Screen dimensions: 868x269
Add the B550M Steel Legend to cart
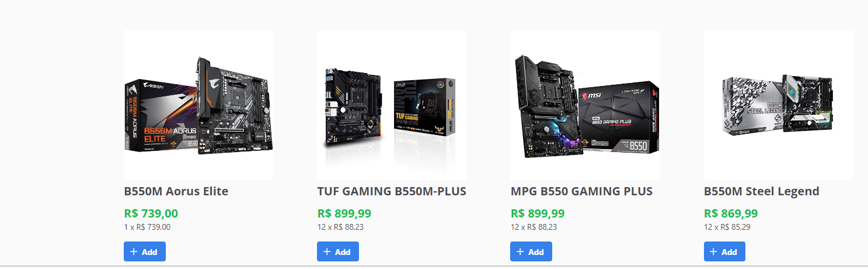point(724,251)
